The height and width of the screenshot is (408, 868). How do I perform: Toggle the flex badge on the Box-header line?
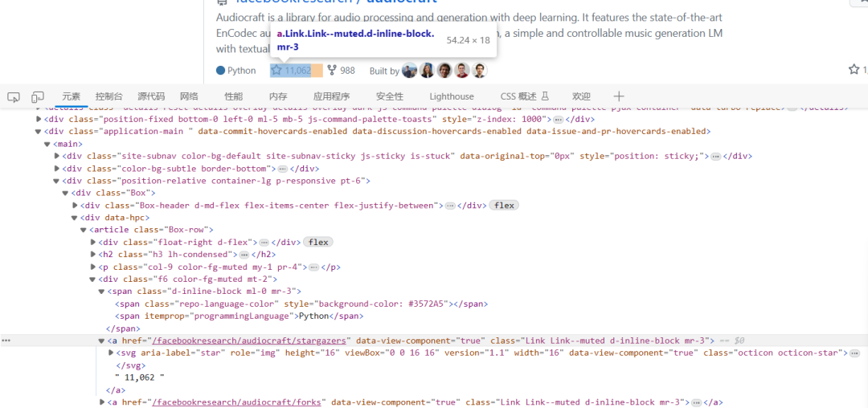coord(504,206)
